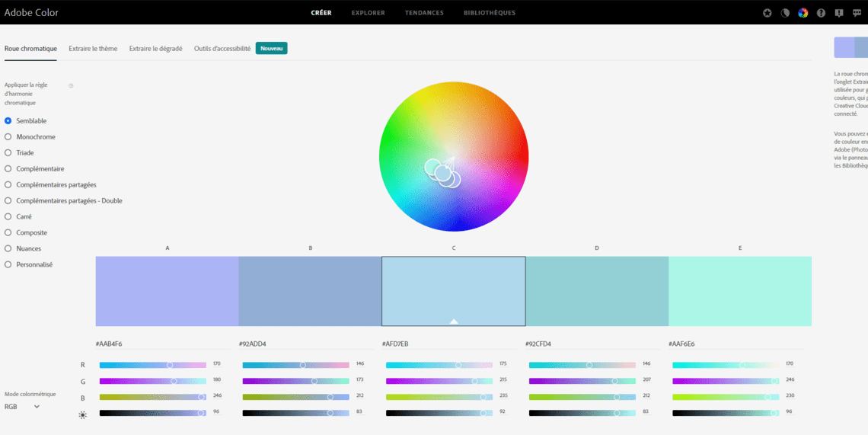Select Complémentaires partagées - Double rule
The height and width of the screenshot is (435, 868).
(x=64, y=200)
